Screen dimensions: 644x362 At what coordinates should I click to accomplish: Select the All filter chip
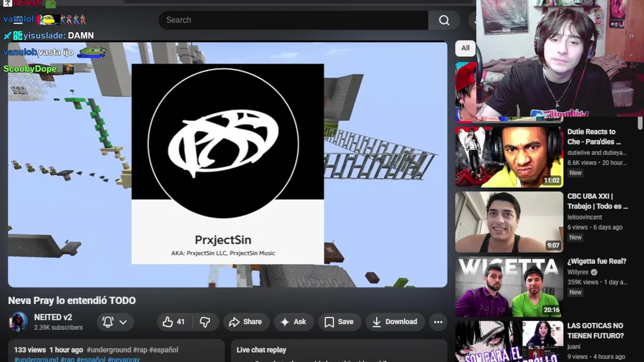[465, 48]
